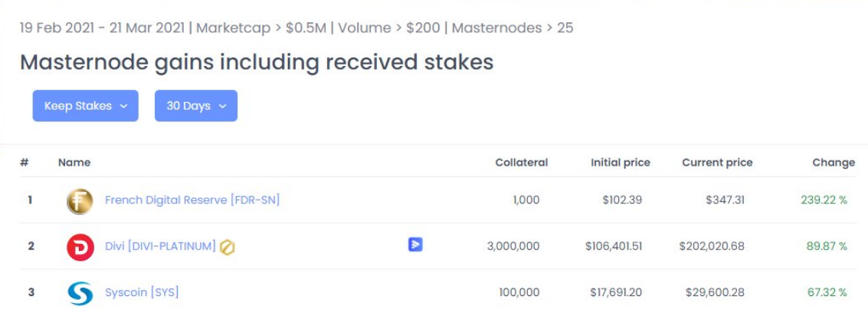Click the Current price column header
This screenshot has height=323, width=868.
coord(717,163)
